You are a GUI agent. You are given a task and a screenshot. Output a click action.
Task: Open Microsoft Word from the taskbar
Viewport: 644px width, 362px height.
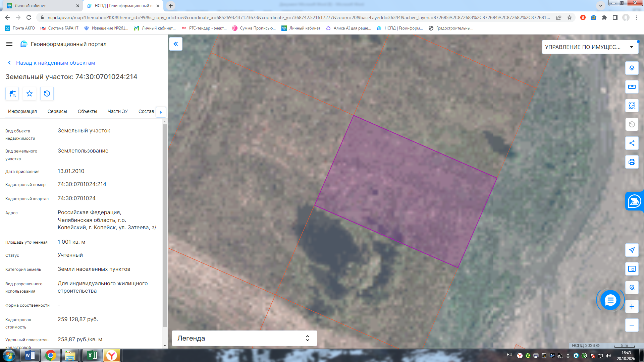[x=30, y=355]
